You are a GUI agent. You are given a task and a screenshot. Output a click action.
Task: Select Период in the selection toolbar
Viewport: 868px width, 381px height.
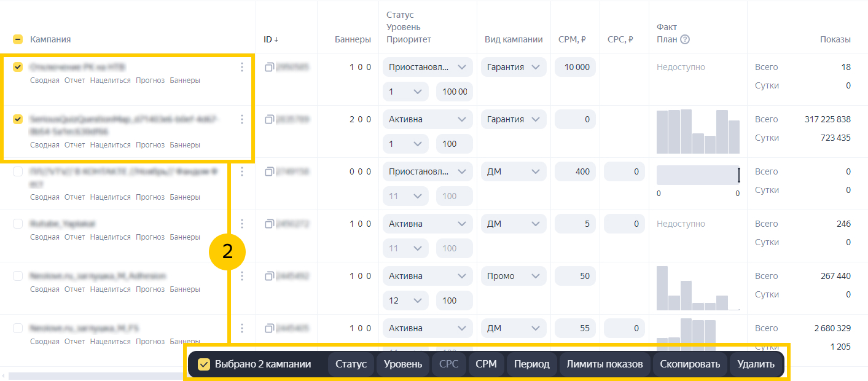531,364
